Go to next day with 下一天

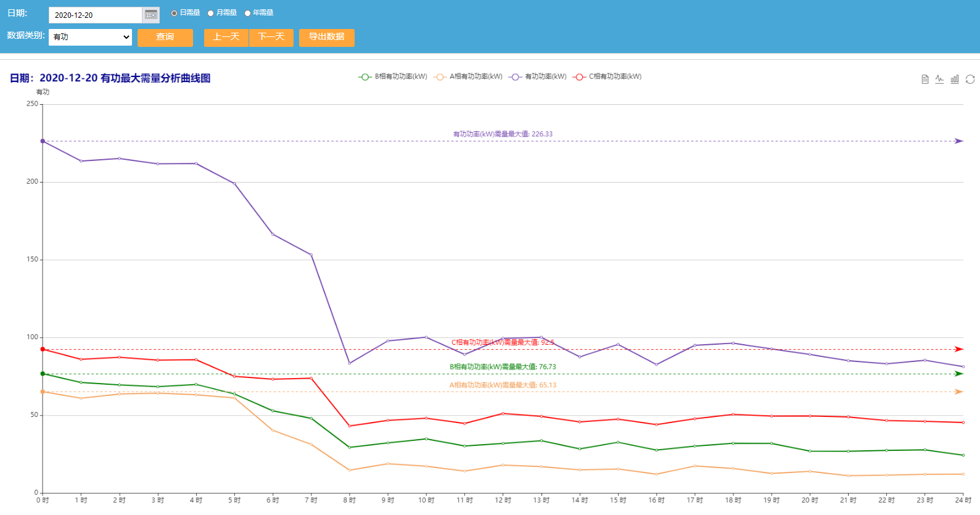[271, 37]
